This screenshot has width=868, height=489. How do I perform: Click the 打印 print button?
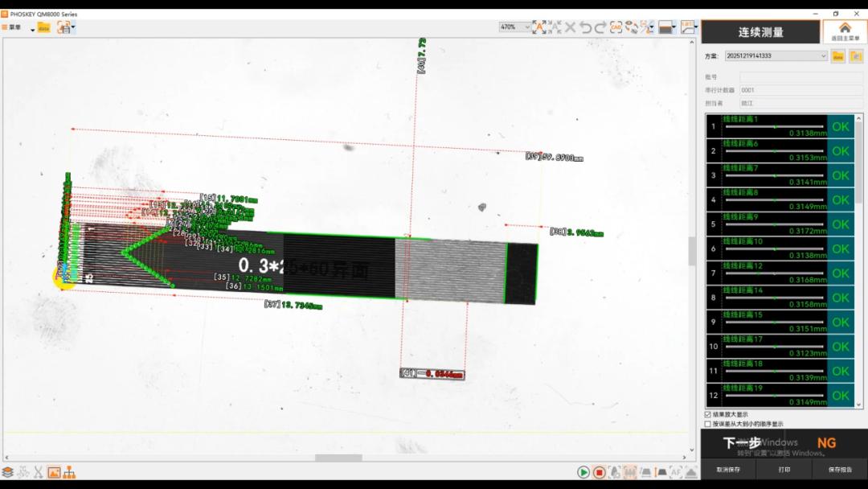[x=784, y=470]
